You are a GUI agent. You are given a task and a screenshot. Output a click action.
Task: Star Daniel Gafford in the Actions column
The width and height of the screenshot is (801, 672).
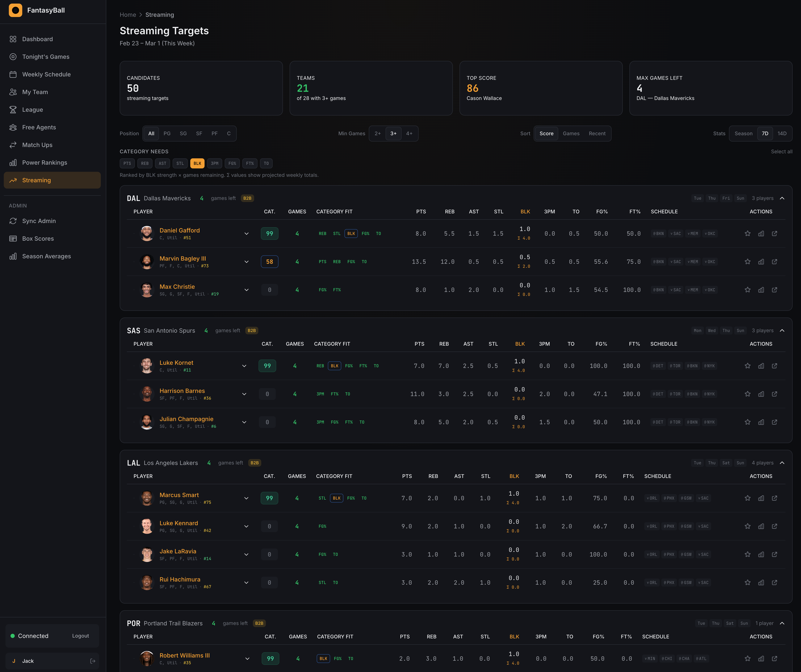coord(748,233)
